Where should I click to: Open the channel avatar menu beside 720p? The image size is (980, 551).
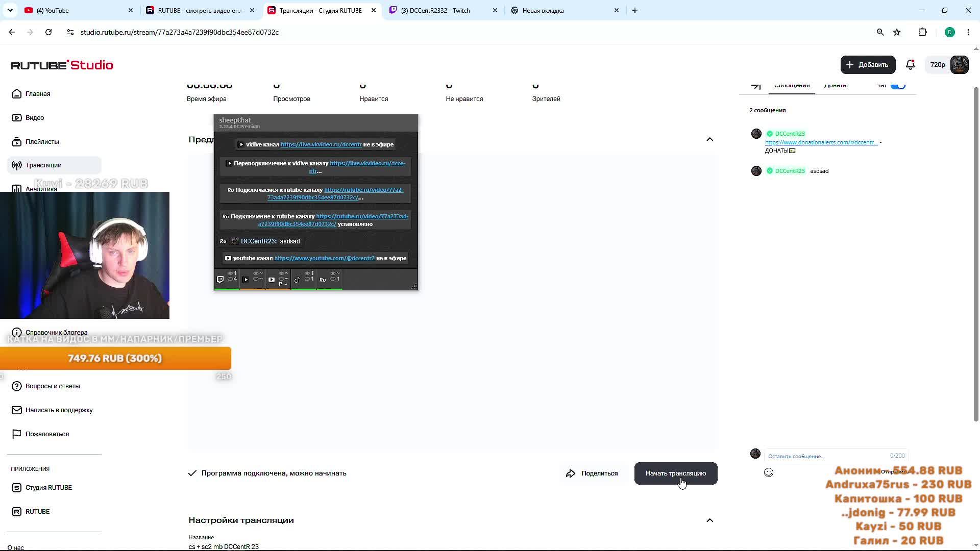click(960, 65)
